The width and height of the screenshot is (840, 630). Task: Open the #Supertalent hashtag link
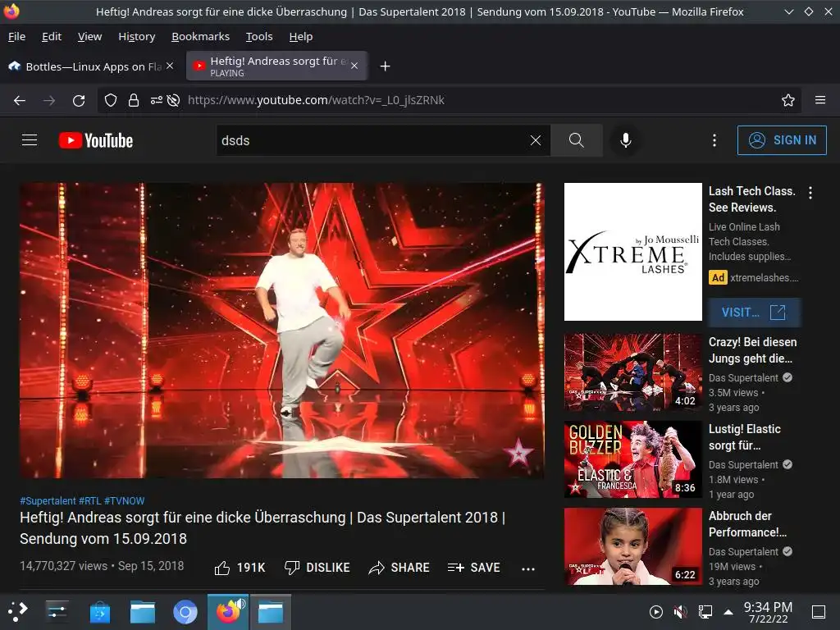[x=48, y=501]
